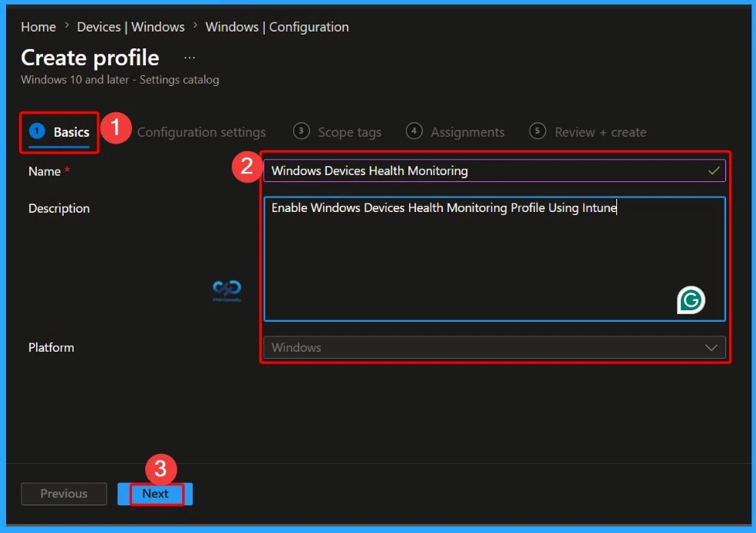Click the Next button
This screenshot has height=533, width=756.
(x=155, y=494)
